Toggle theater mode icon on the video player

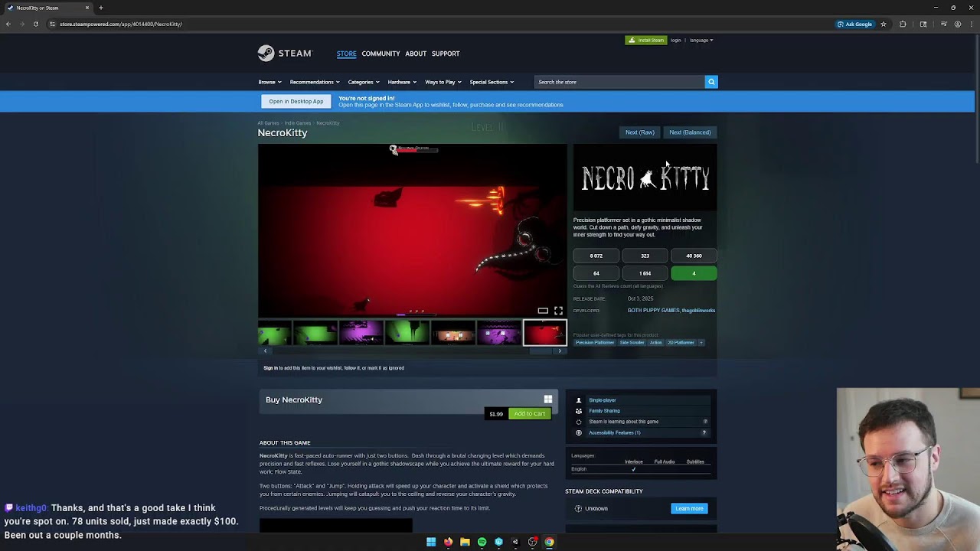[543, 311]
